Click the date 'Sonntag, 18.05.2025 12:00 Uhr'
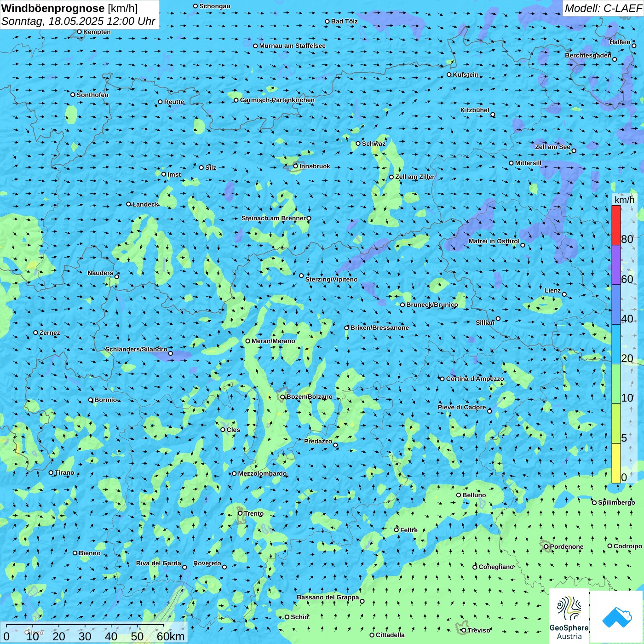Image resolution: width=644 pixels, height=644 pixels. 78,21
